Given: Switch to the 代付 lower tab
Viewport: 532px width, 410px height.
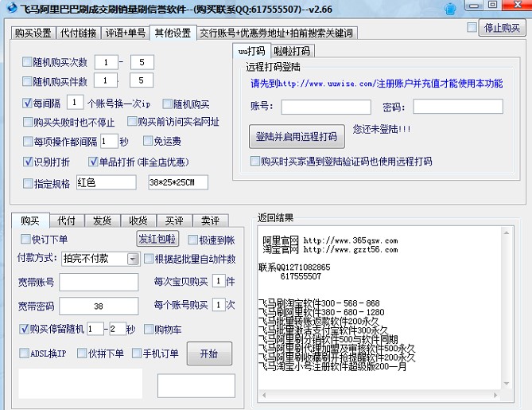Looking at the screenshot, I should click(x=67, y=221).
